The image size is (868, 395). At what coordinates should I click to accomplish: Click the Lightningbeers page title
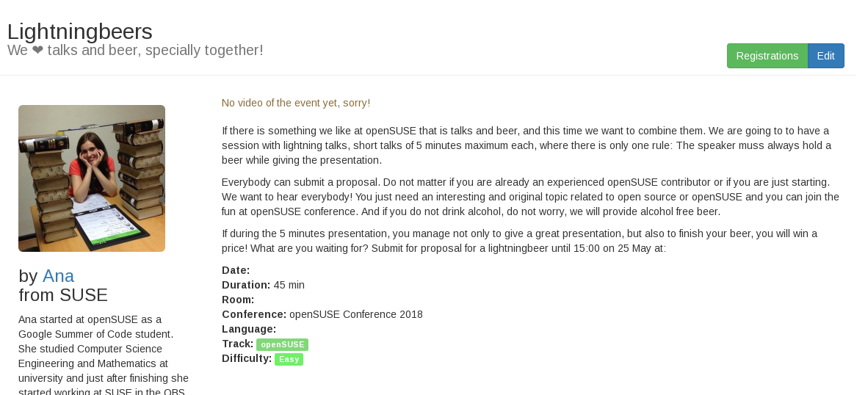click(80, 32)
